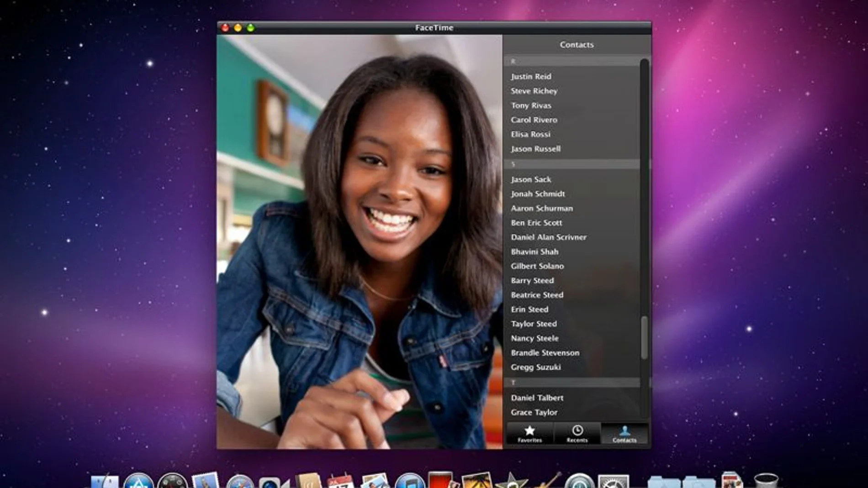Select Tony Rivas in the list
The height and width of the screenshot is (488, 868).
click(x=531, y=105)
